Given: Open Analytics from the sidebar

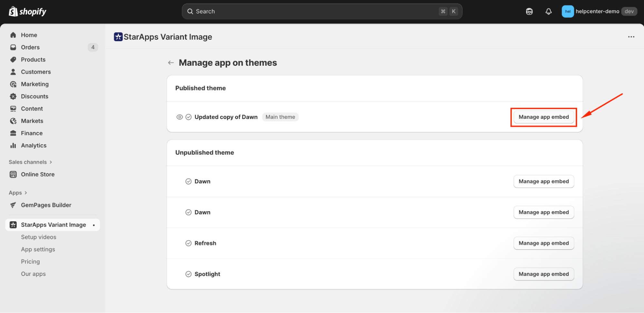Looking at the screenshot, I should coord(34,145).
